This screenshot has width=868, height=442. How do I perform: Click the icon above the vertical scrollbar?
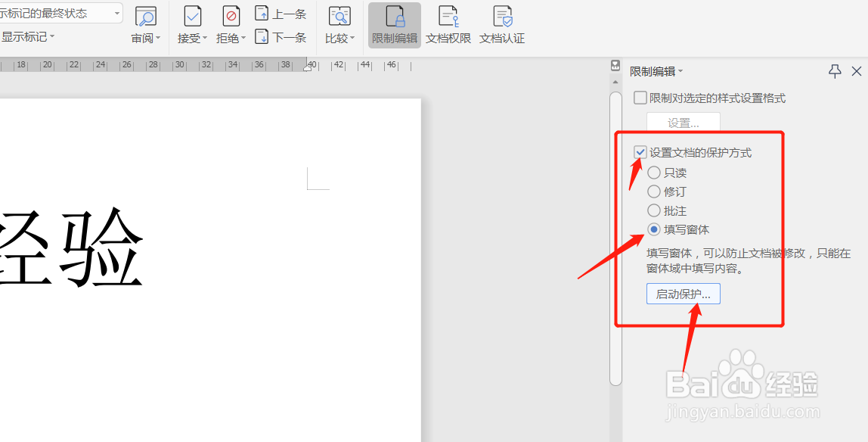tap(615, 65)
